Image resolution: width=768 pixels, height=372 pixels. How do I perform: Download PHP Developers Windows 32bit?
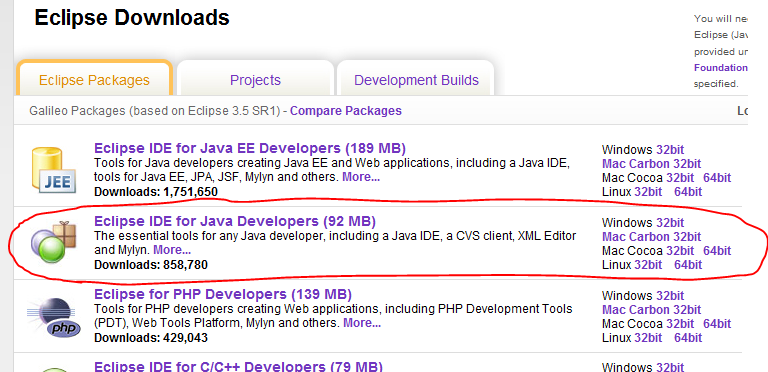[670, 296]
